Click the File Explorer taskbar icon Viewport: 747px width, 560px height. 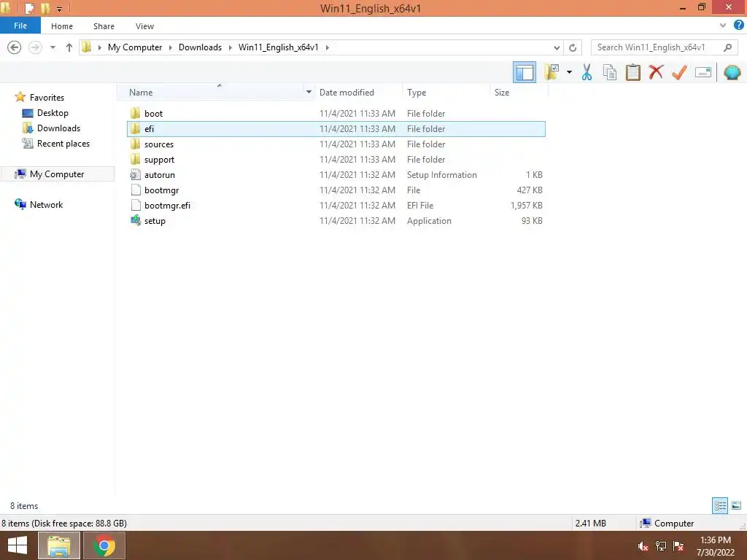[58, 545]
